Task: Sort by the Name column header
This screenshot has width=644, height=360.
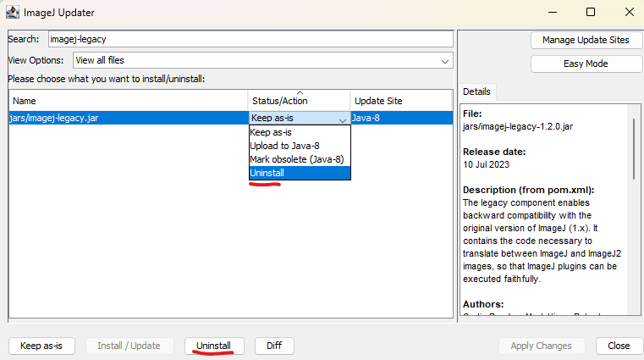Action: (x=128, y=101)
